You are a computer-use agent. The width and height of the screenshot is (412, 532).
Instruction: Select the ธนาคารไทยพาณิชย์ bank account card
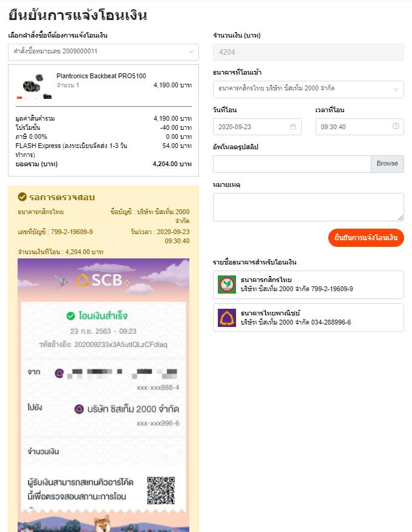point(308,318)
